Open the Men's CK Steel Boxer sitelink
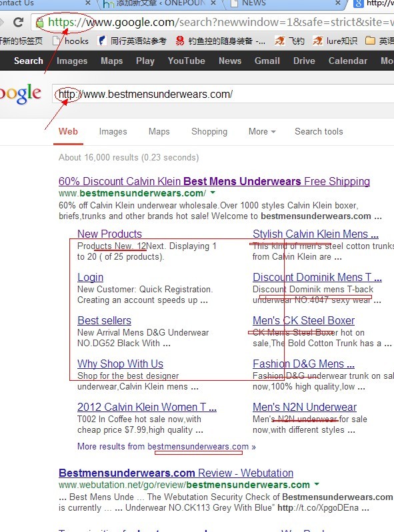Screen dimensions: 394x532 [x=303, y=321]
